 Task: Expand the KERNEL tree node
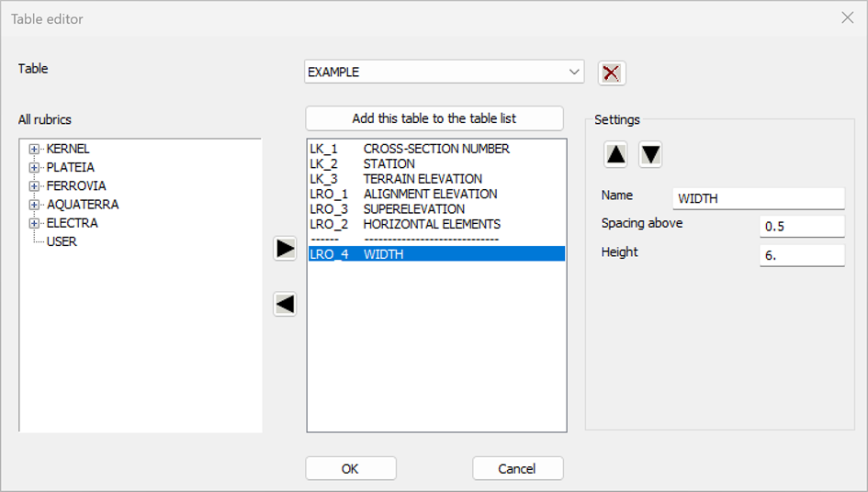click(34, 149)
